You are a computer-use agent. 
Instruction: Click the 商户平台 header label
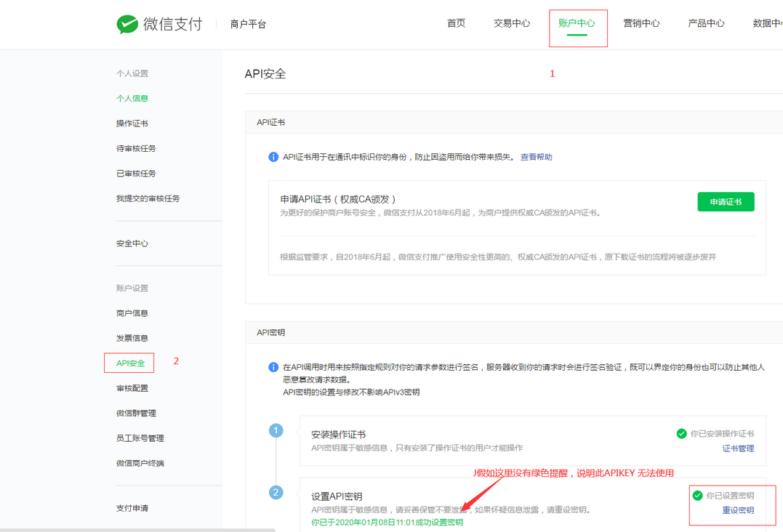[x=248, y=24]
